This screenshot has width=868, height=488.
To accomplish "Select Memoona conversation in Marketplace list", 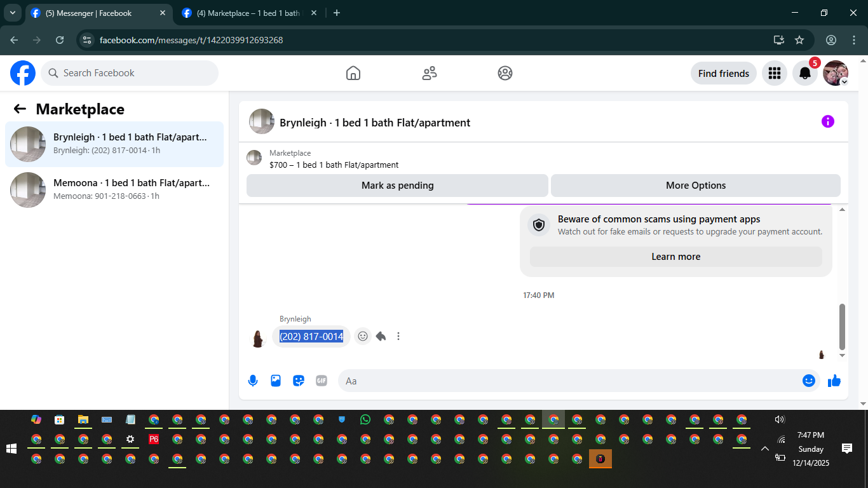I will pos(114,190).
